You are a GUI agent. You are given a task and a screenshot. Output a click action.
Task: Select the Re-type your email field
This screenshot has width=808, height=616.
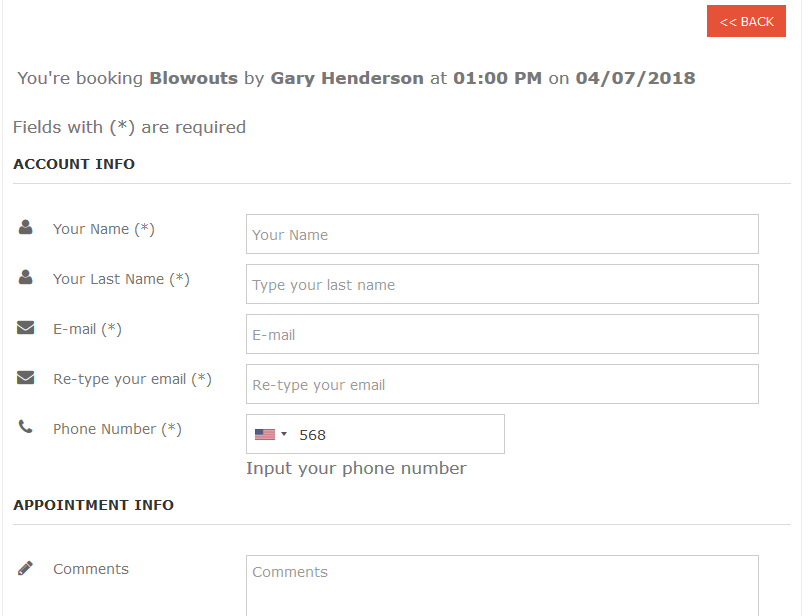[x=502, y=384]
